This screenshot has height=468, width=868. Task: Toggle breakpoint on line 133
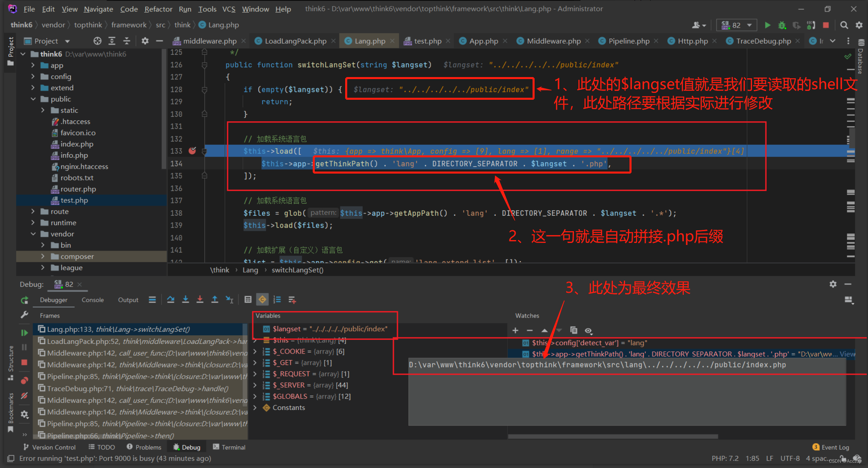point(192,151)
